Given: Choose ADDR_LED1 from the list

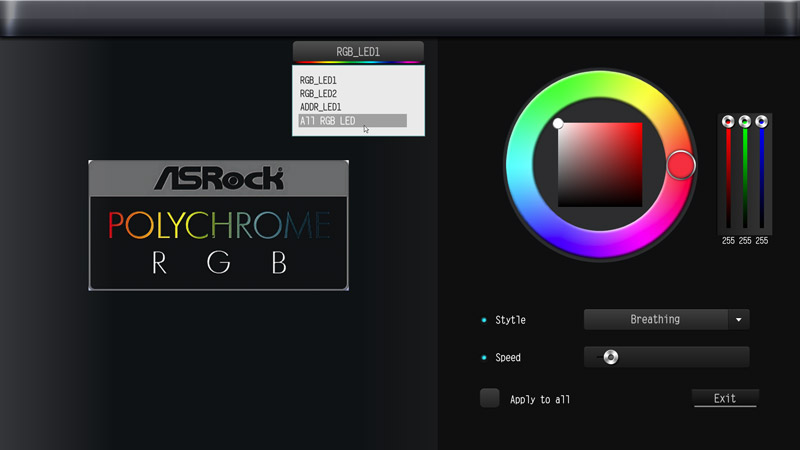Looking at the screenshot, I should pos(320,107).
